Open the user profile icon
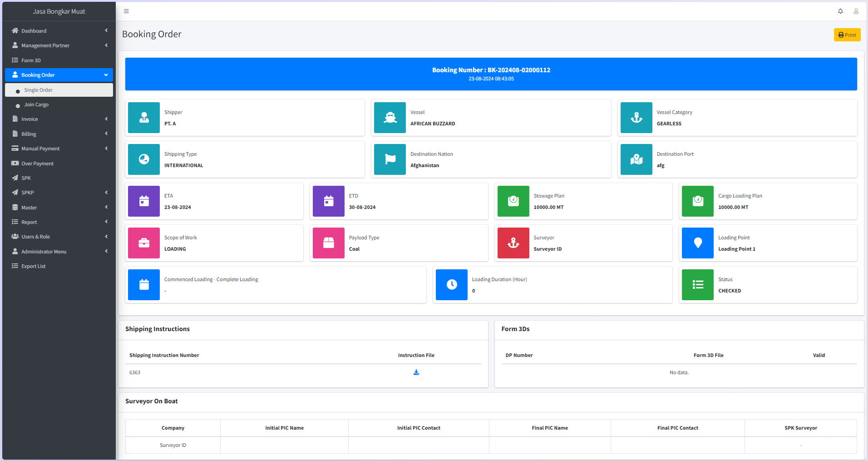 point(856,11)
